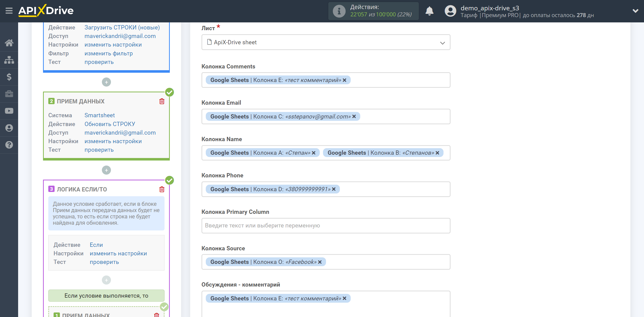Image resolution: width=644 pixels, height=317 pixels.
Task: Open Загрузить СТРОКИ (новые) action link
Action: coord(122,27)
